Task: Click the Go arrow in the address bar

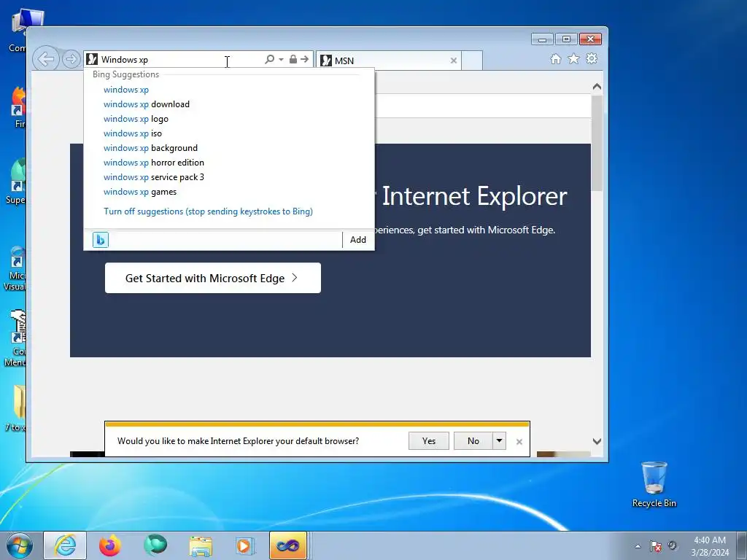Action: (304, 59)
